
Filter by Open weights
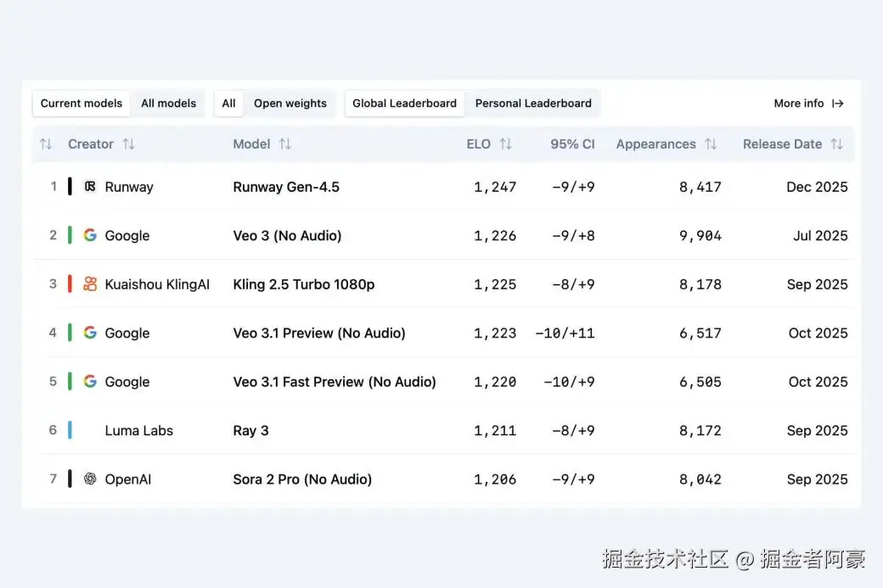(290, 104)
